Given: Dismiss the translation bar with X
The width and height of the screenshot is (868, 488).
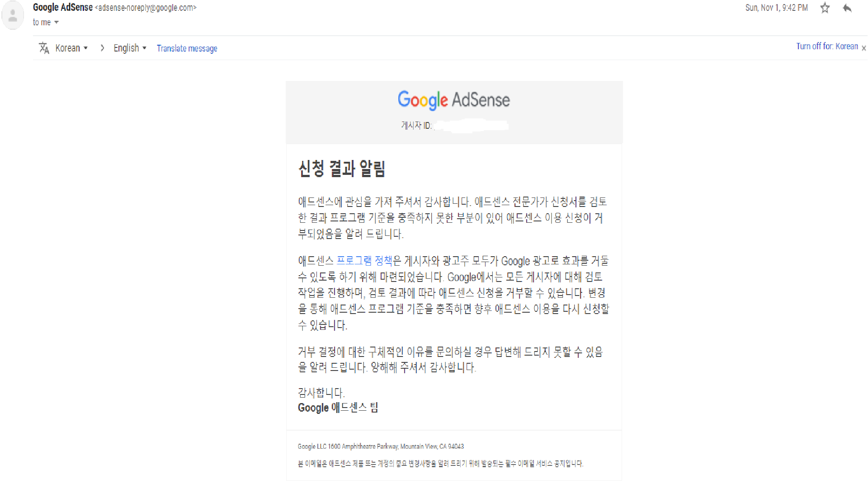Looking at the screenshot, I should pyautogui.click(x=863, y=48).
